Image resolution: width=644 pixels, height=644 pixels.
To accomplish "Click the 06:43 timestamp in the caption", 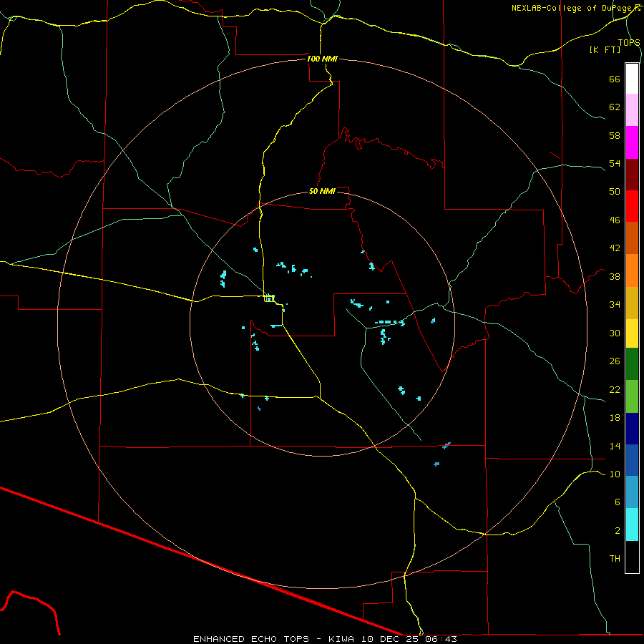I will click(441, 639).
